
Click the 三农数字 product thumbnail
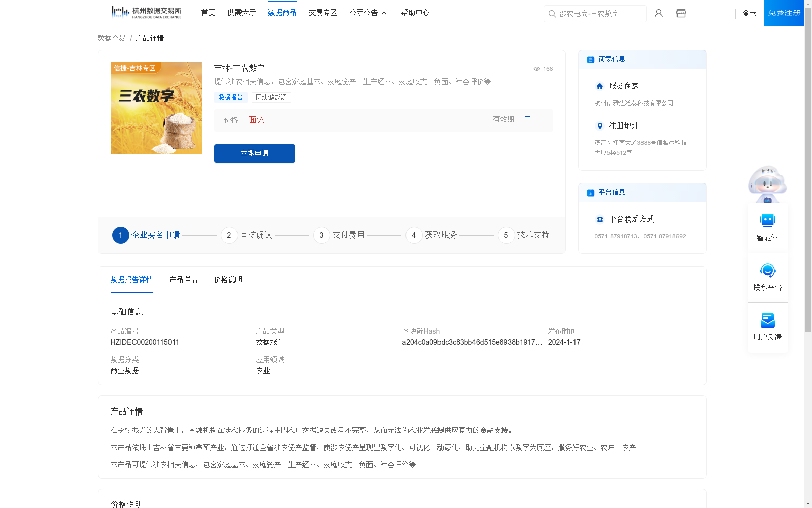click(x=156, y=108)
